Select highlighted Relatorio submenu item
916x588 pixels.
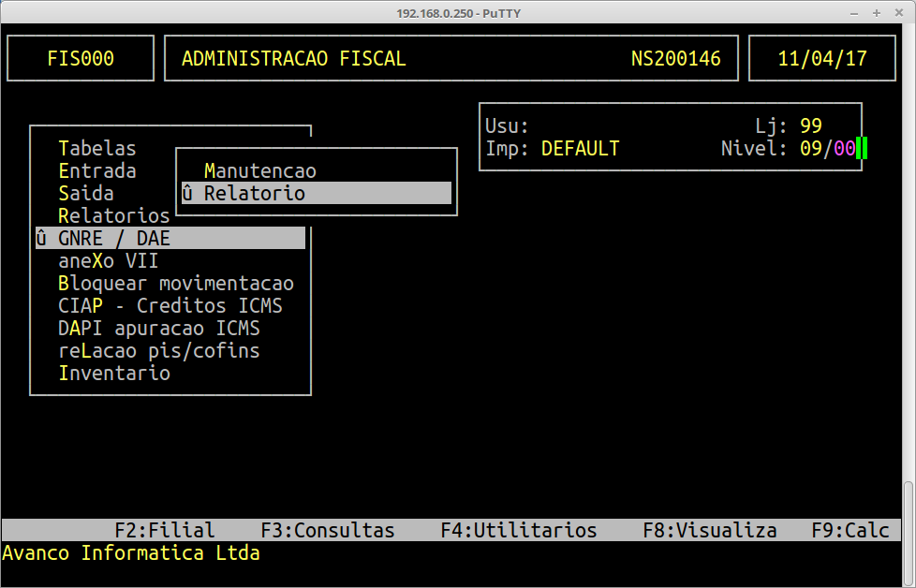316,194
